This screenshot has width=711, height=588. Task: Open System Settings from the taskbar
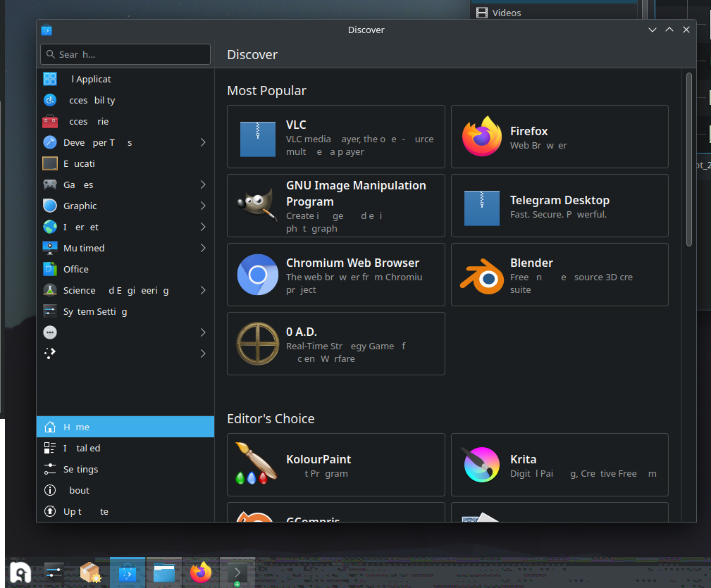tap(54, 572)
